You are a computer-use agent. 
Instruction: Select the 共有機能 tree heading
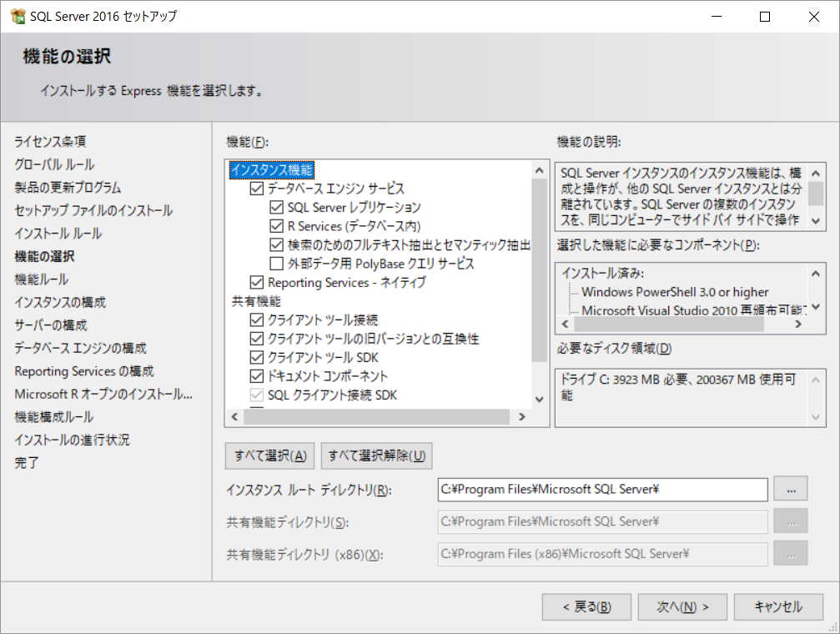256,301
